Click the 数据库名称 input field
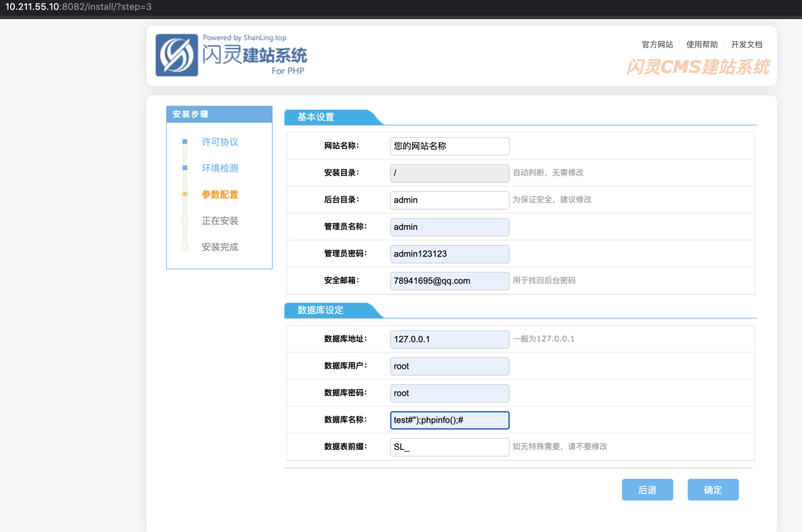The image size is (802, 532). [450, 420]
